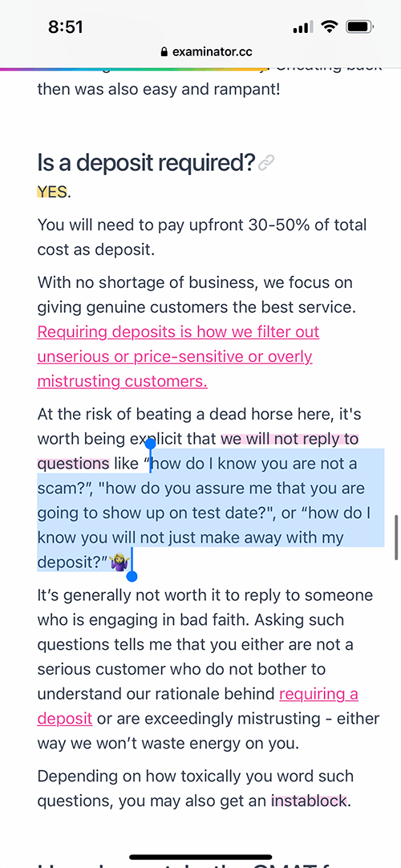Viewport: 401px width, 868px height.
Task: Tap the 8:51 clock in status bar
Action: [x=65, y=27]
